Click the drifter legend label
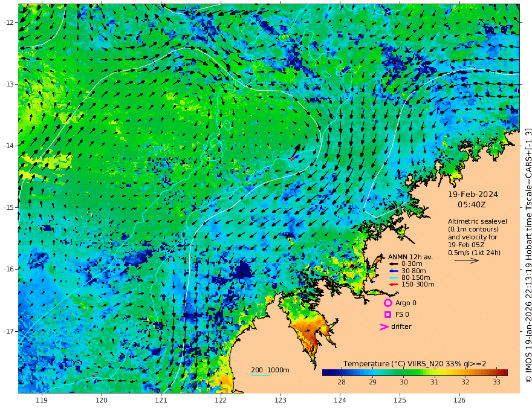Screen dimensions: 532x411 coord(401,326)
